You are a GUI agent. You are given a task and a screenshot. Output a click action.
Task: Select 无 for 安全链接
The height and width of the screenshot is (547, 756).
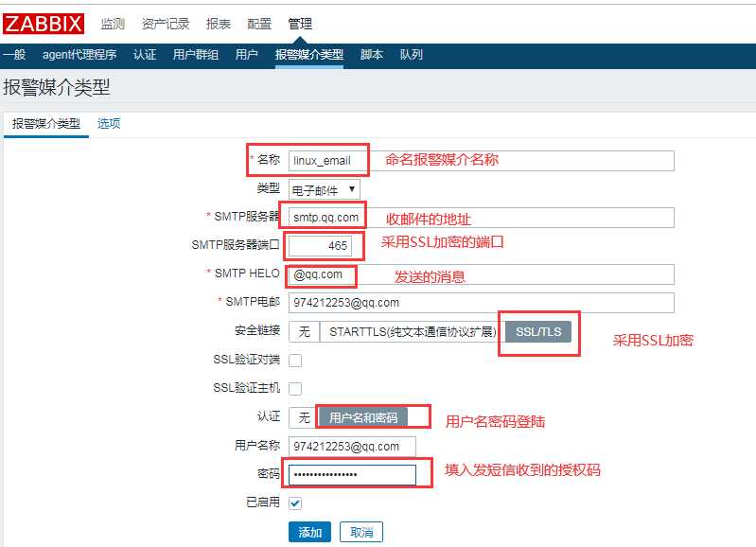tap(305, 332)
